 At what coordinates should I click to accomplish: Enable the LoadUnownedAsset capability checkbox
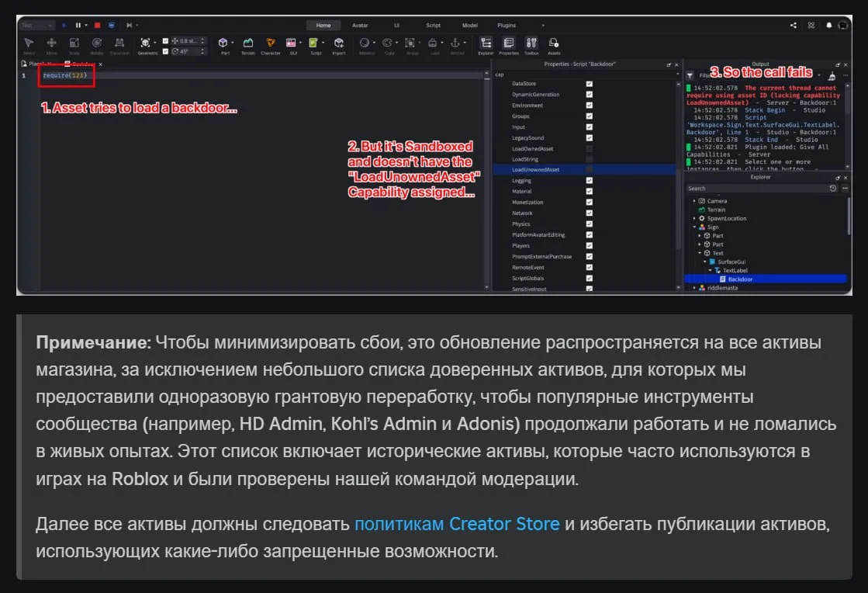point(589,169)
